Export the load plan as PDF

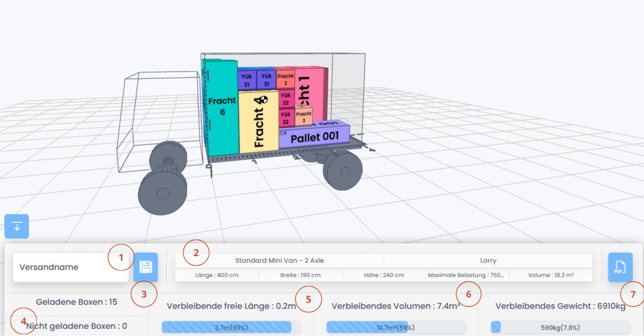[x=620, y=267]
